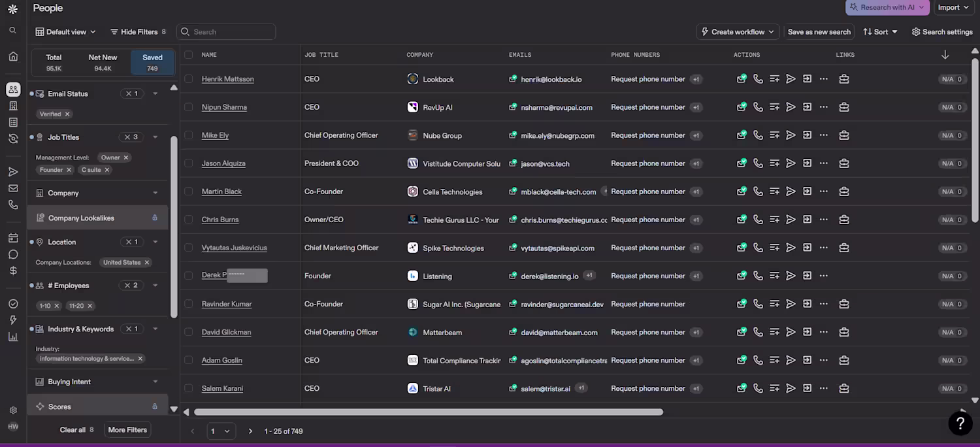This screenshot has width=980, height=447.
Task: Click the add-to-sequence icon for Martin Black
Action: 774,191
